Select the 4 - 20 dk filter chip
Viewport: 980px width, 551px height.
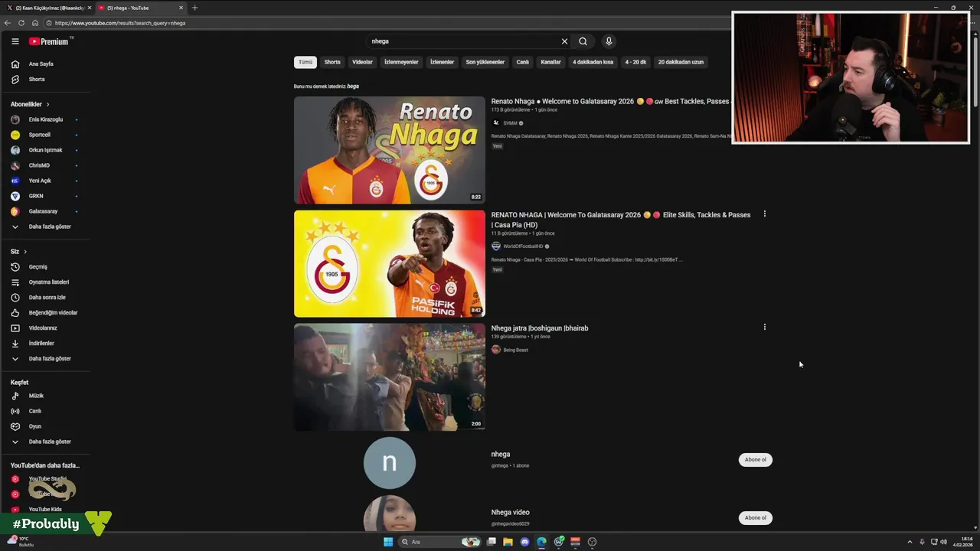pyautogui.click(x=635, y=62)
